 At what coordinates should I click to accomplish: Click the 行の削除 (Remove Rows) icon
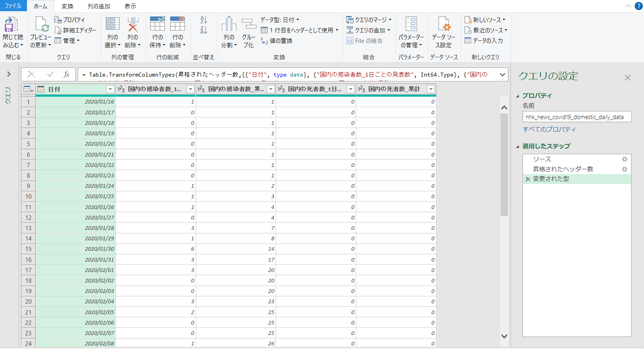[x=177, y=24]
